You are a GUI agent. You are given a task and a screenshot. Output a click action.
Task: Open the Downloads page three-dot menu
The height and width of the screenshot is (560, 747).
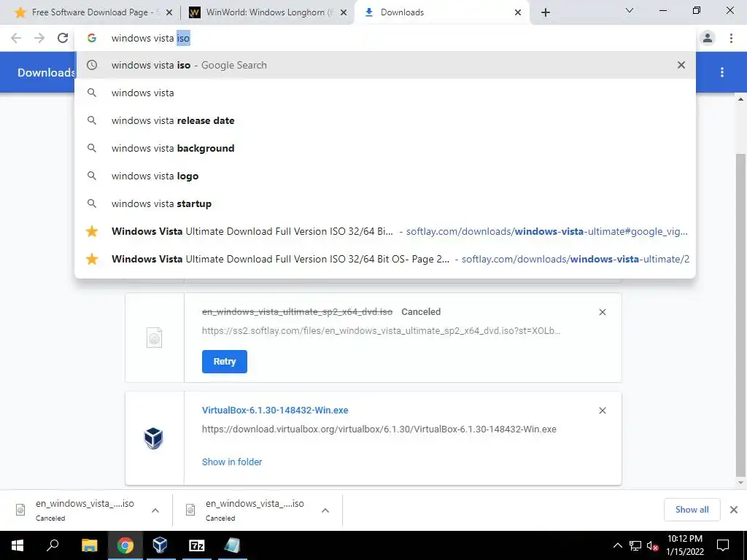click(x=722, y=72)
